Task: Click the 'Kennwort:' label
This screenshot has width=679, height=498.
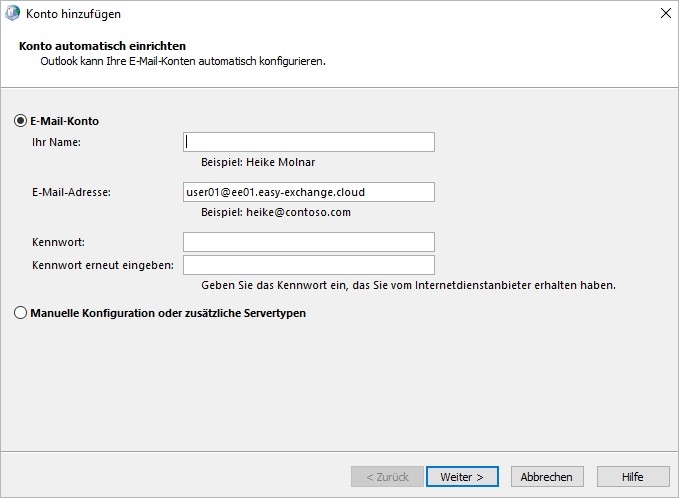Action: tap(58, 242)
